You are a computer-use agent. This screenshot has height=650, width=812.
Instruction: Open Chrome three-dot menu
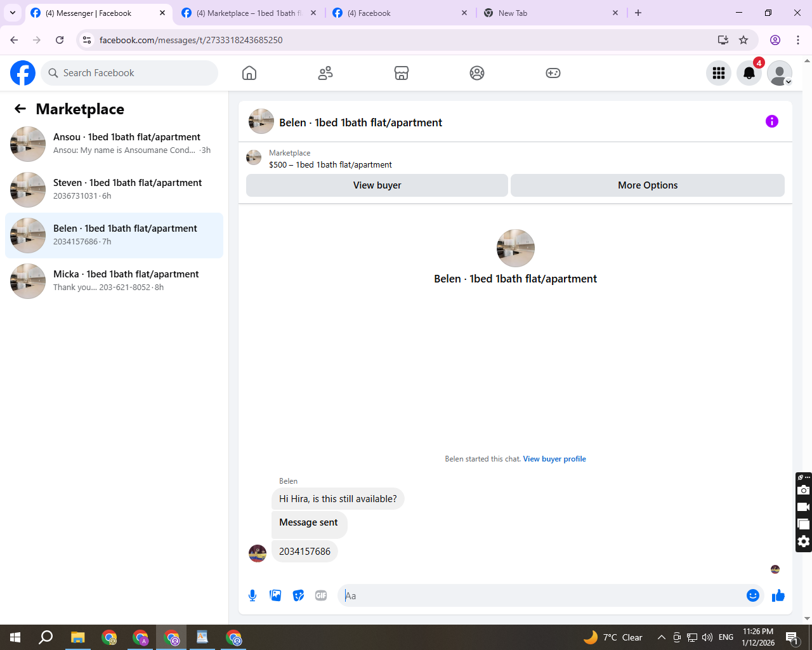798,40
